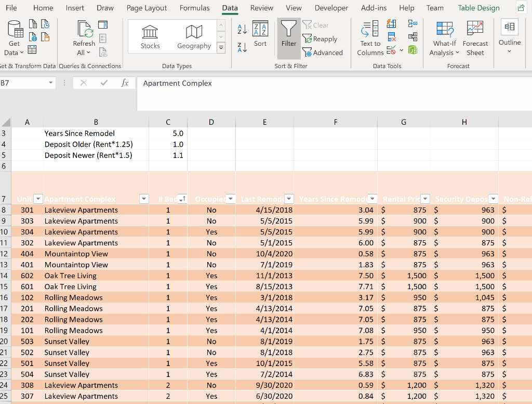This screenshot has width=532, height=404.
Task: Expand the Name Box dropdown
Action: pos(50,83)
